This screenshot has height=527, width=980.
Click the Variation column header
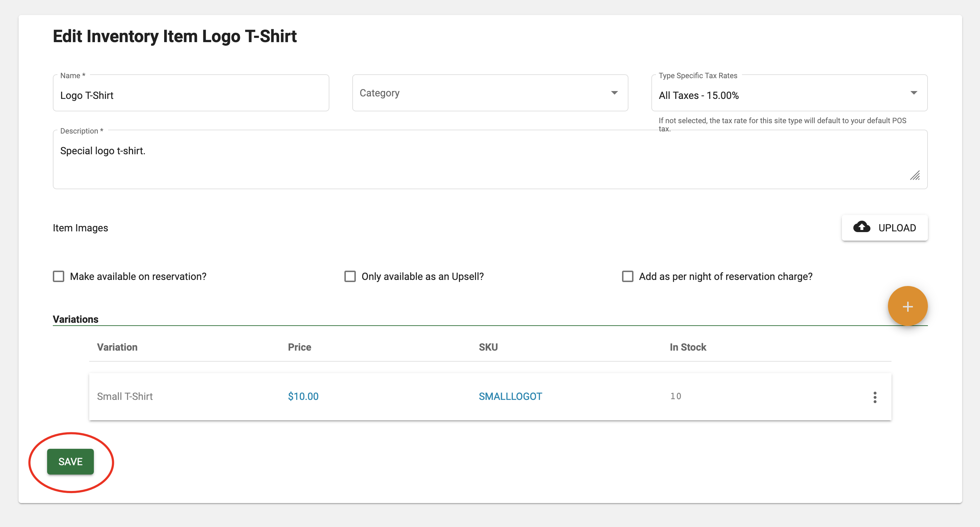tap(117, 347)
